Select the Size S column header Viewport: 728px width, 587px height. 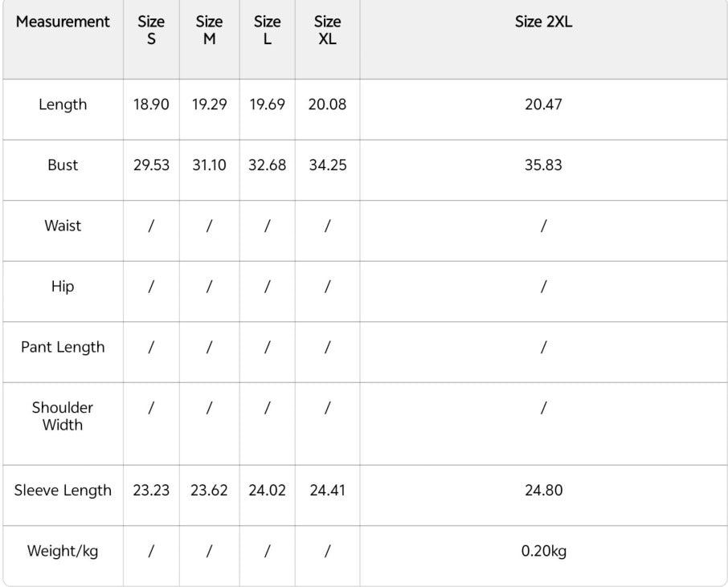(151, 31)
